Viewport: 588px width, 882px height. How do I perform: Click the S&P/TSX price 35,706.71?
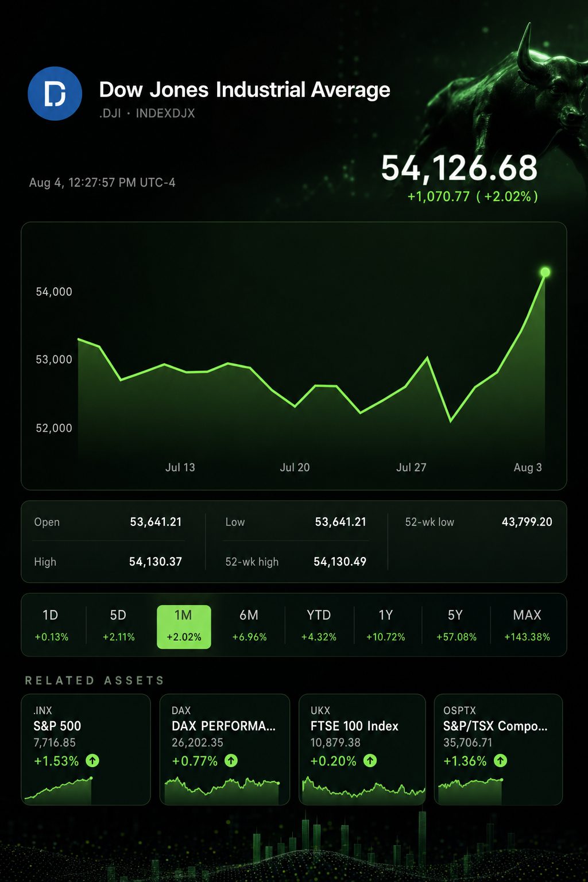tap(468, 742)
